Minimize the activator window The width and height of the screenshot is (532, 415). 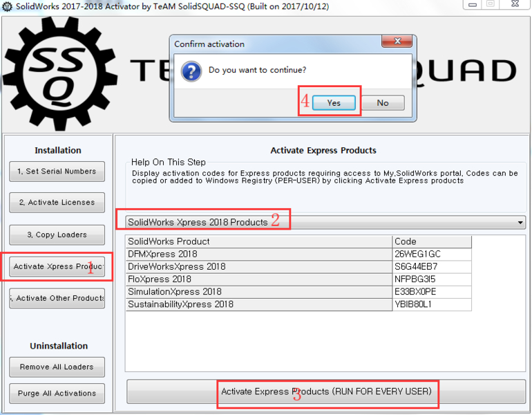(473, 4)
